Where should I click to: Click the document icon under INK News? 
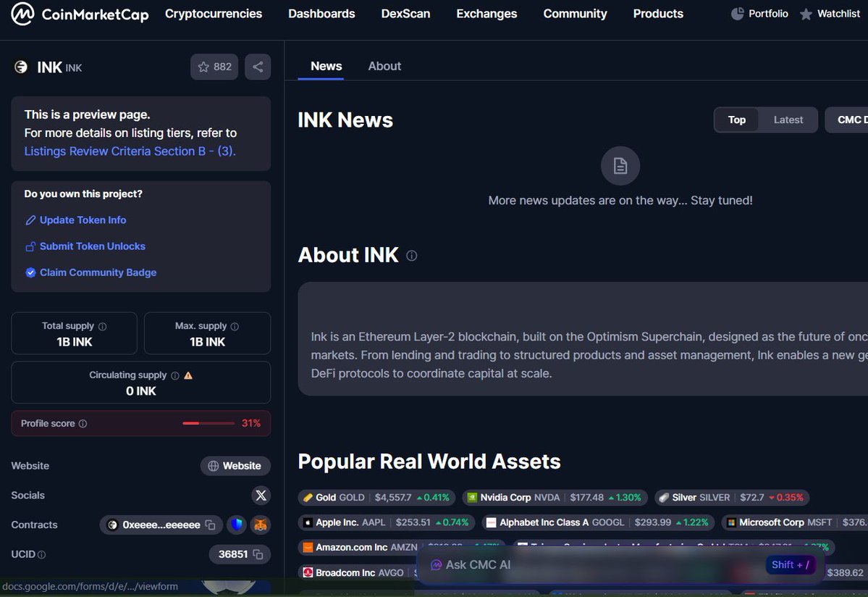(620, 166)
